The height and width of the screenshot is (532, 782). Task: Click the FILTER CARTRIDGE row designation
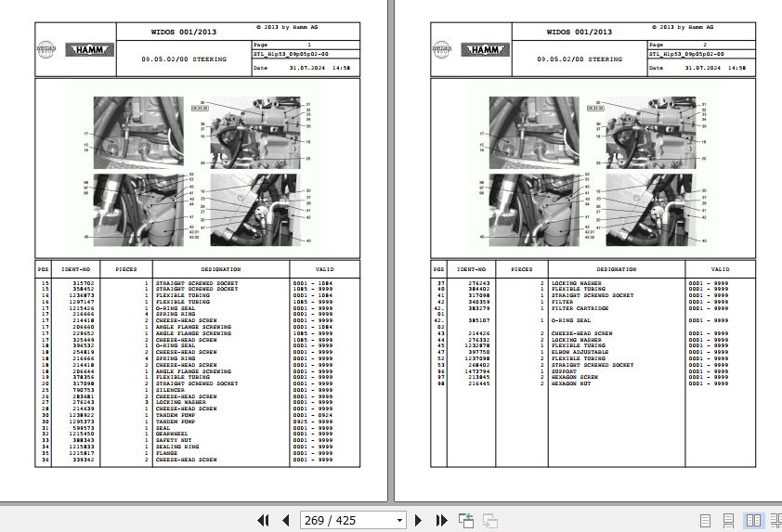tap(580, 308)
